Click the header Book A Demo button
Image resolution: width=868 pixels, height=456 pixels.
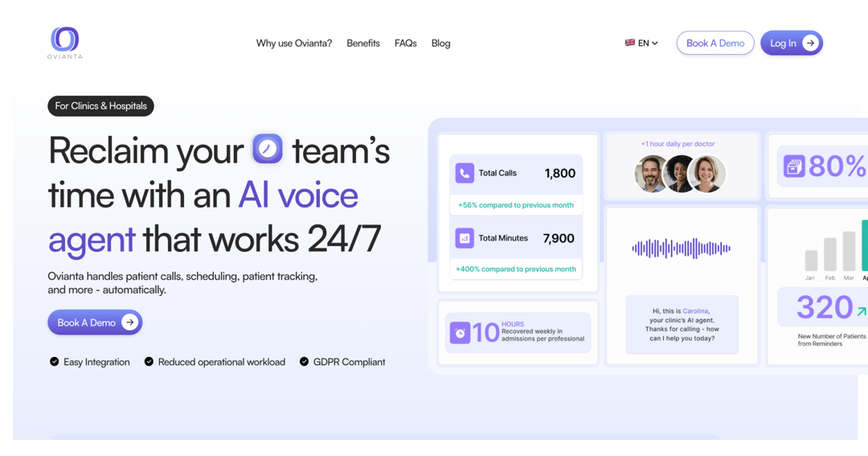(715, 43)
